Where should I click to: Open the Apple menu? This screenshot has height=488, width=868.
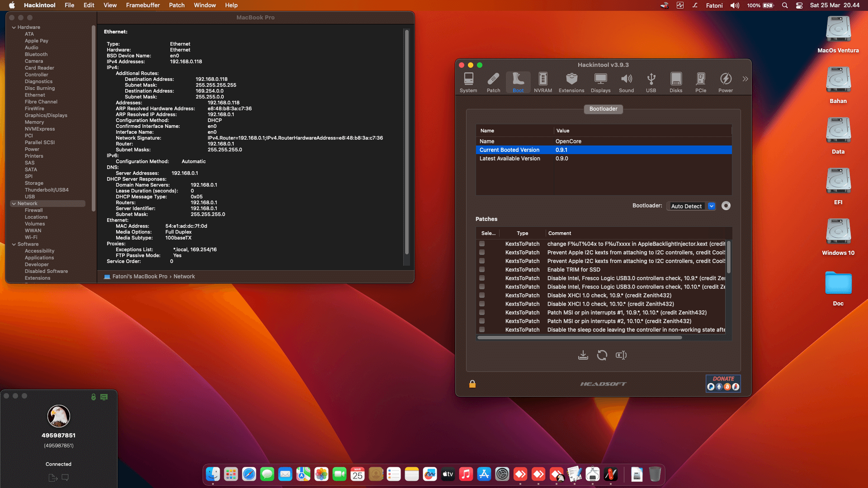click(12, 5)
